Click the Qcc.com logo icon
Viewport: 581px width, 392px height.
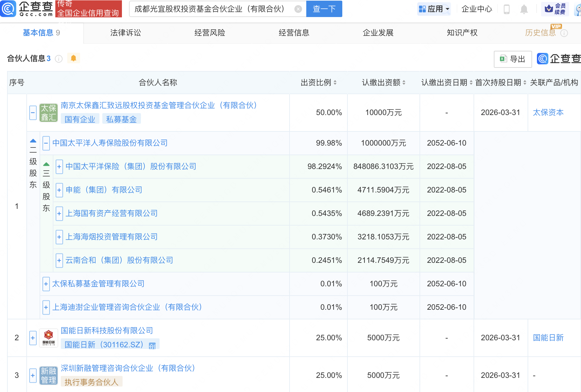8,9
